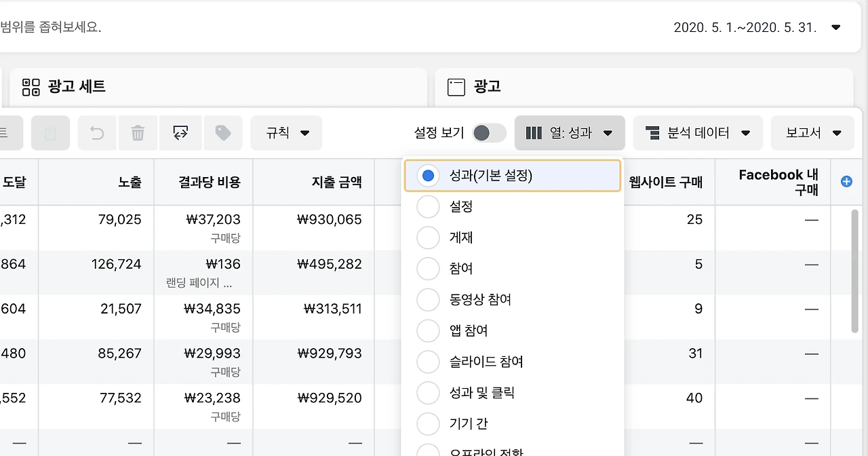Click the undo arrow icon

[97, 133]
